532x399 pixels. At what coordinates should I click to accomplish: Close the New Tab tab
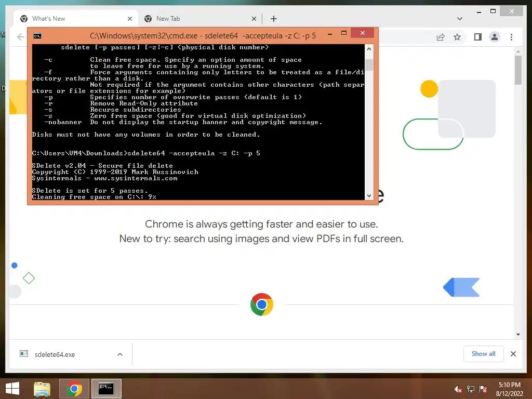point(254,19)
